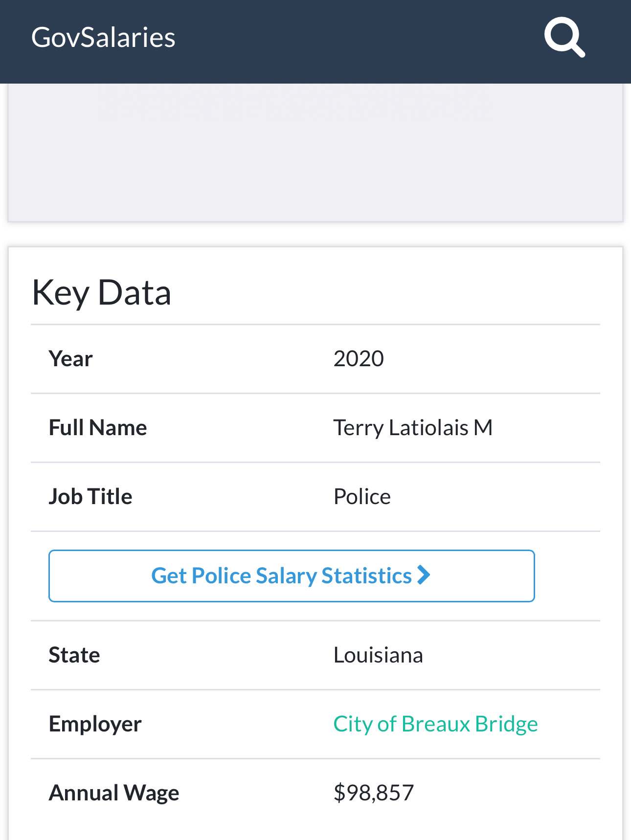The width and height of the screenshot is (631, 840).
Task: Click the Year row label
Action: tap(71, 359)
